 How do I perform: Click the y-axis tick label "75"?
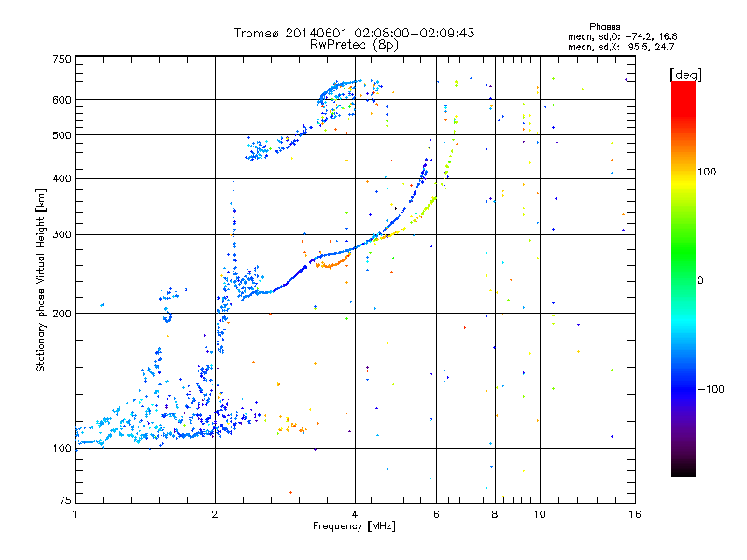[65, 500]
